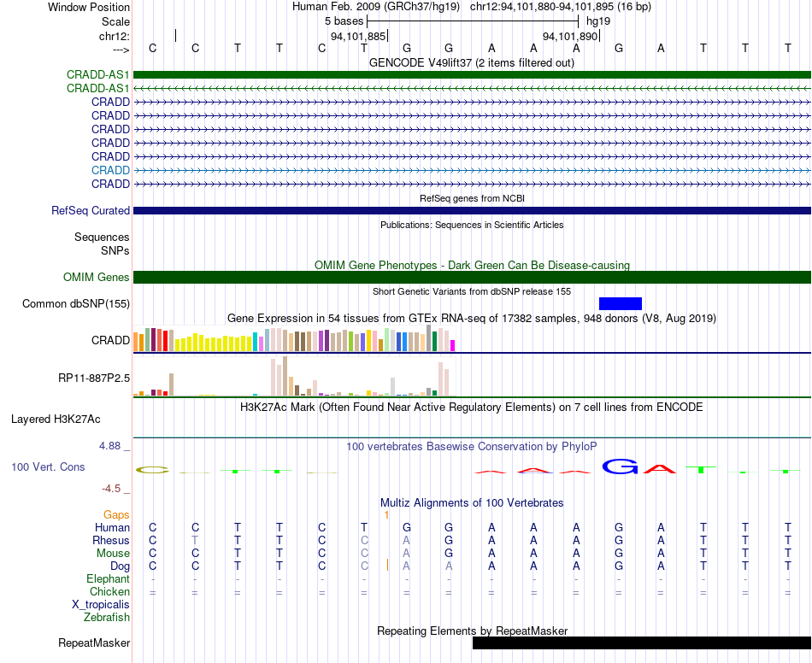This screenshot has width=812, height=663.
Task: Open 100 vertebrates Basewise Conservation title
Action: [472, 446]
